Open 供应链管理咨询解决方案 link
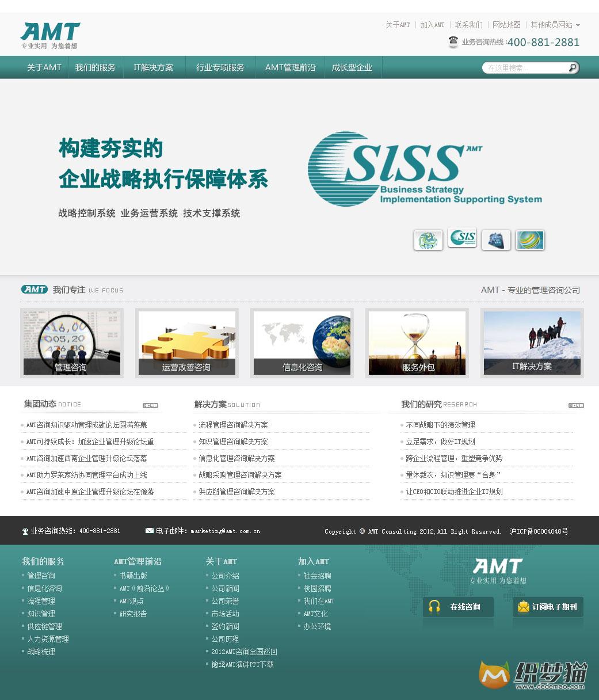Image resolution: width=599 pixels, height=700 pixels. coord(237,492)
